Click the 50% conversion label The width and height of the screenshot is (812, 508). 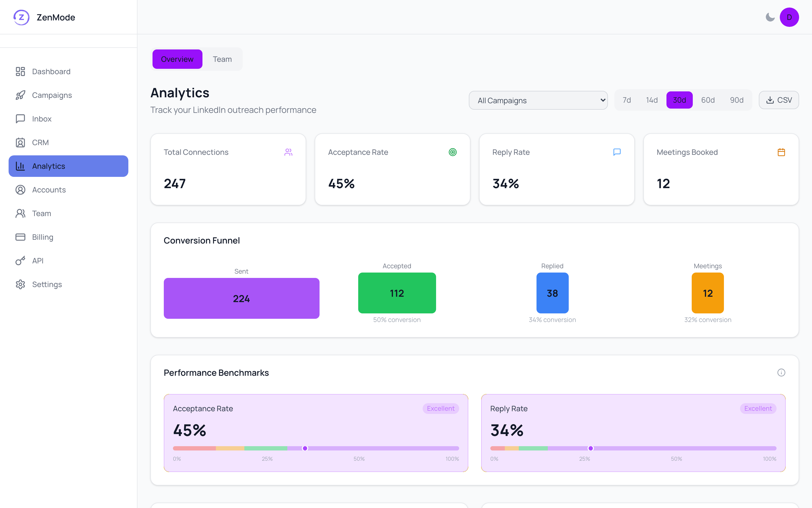pyautogui.click(x=397, y=320)
